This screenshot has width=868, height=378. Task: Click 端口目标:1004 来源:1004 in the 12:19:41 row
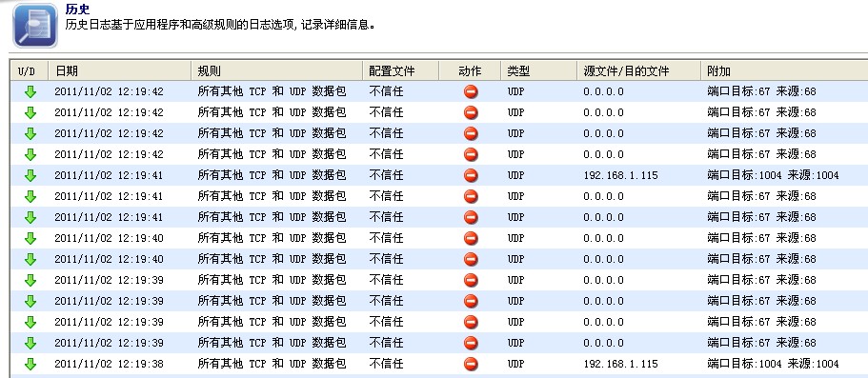click(773, 175)
